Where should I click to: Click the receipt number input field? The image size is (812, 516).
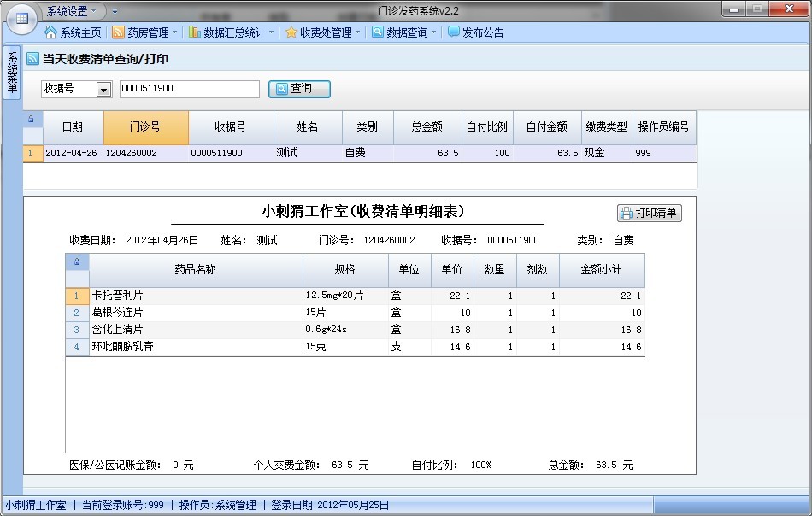[190, 89]
